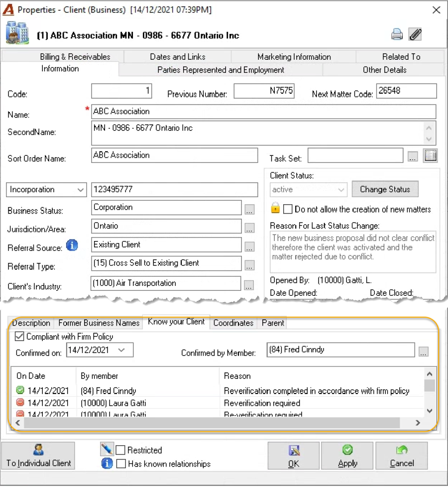Image resolution: width=448 pixels, height=488 pixels.
Task: Open the Coordinates tab
Action: point(233,323)
